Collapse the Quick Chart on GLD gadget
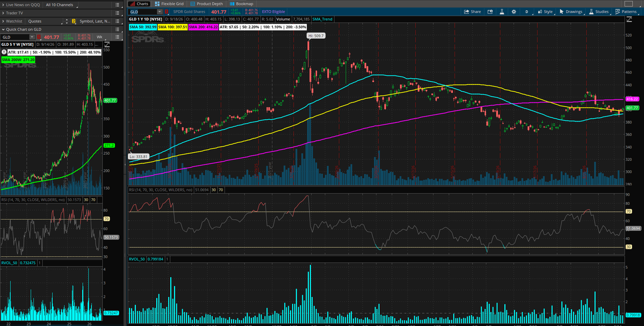This screenshot has width=644, height=326. pyautogui.click(x=3, y=29)
